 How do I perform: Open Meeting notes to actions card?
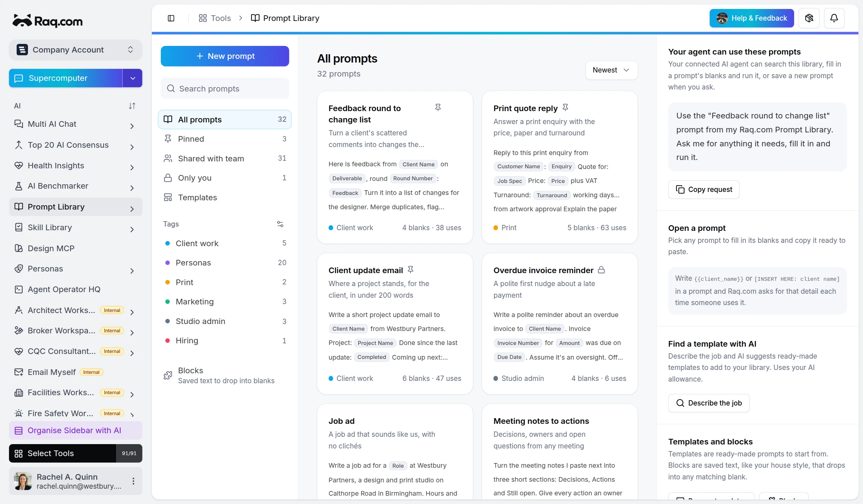coord(560,452)
